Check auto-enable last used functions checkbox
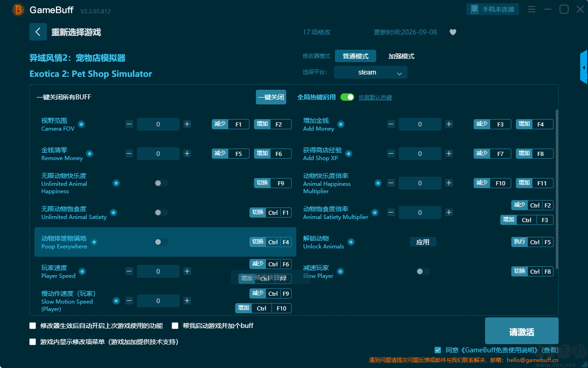 [33, 326]
